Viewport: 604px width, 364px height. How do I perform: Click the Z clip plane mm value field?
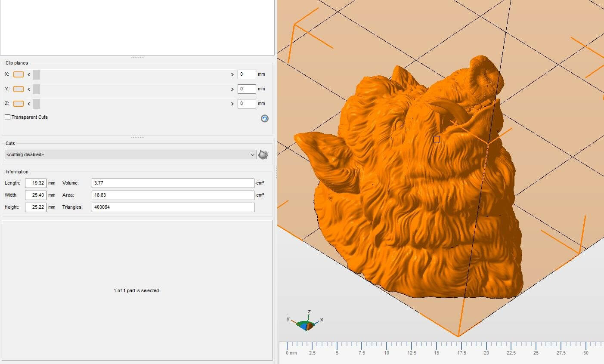246,104
